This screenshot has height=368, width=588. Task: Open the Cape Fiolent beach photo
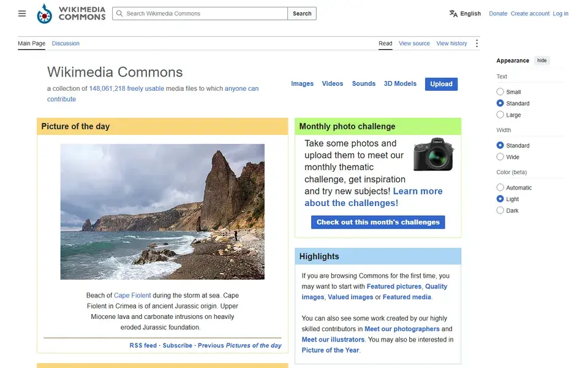click(162, 212)
